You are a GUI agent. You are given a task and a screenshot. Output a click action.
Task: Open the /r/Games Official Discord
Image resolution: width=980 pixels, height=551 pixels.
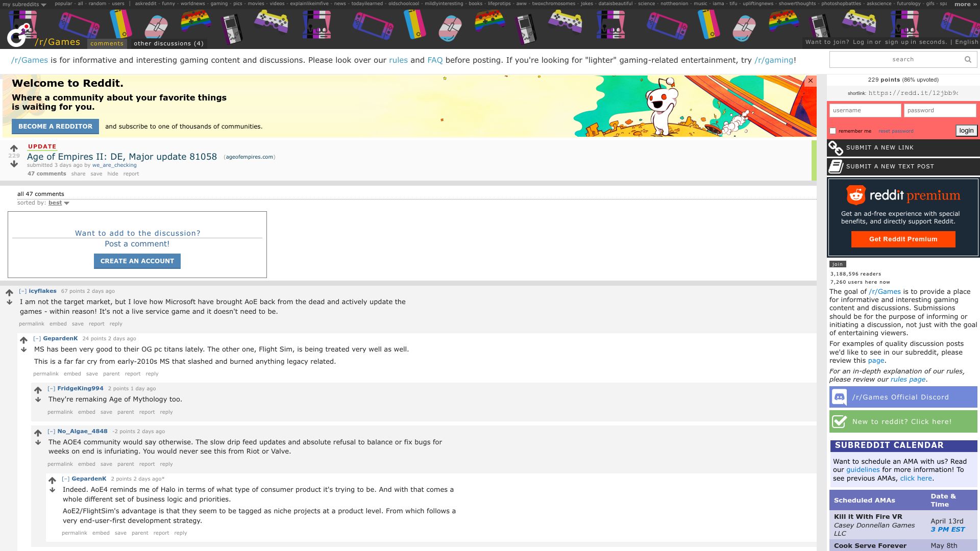[x=903, y=397]
